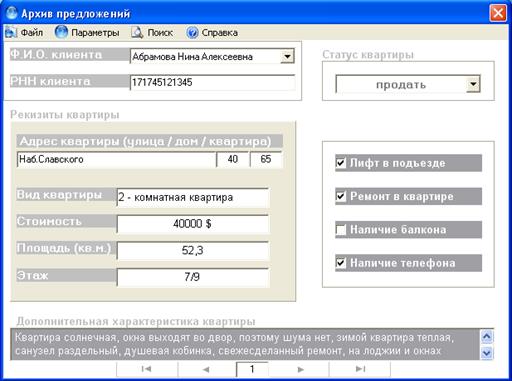Click the house number field 40
This screenshot has width=512, height=381.
(x=233, y=159)
